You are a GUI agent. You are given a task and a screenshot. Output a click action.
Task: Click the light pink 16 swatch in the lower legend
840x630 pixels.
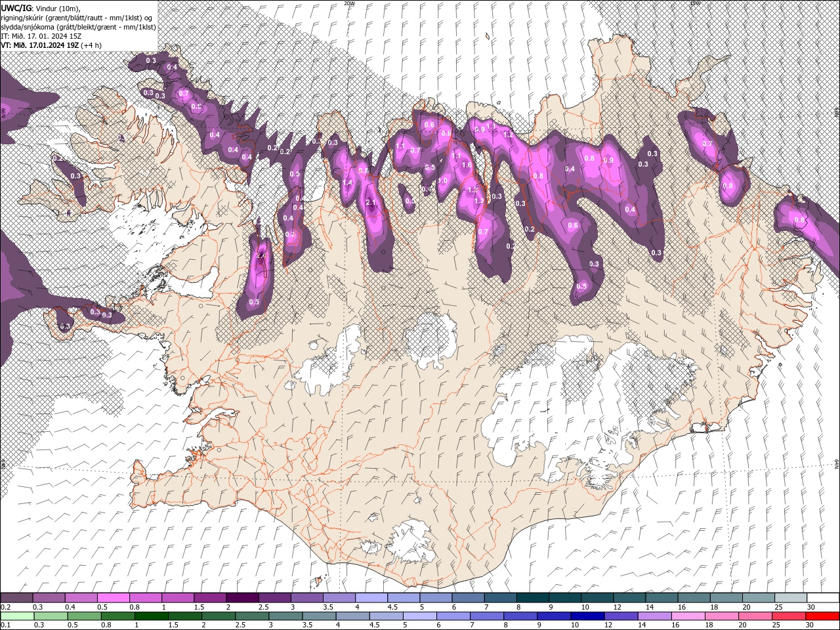point(688,616)
